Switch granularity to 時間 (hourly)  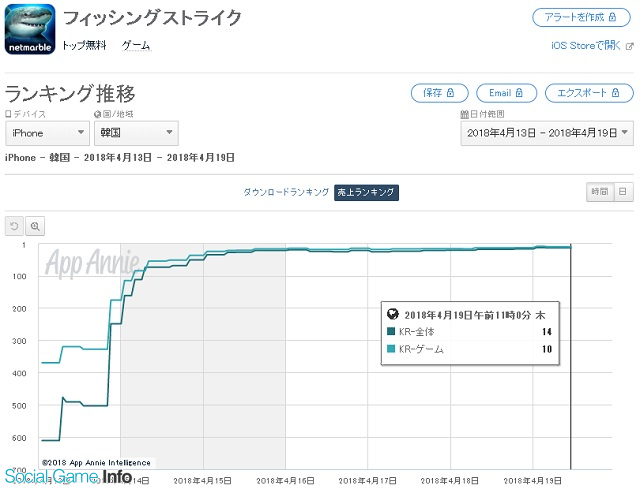pos(598,192)
